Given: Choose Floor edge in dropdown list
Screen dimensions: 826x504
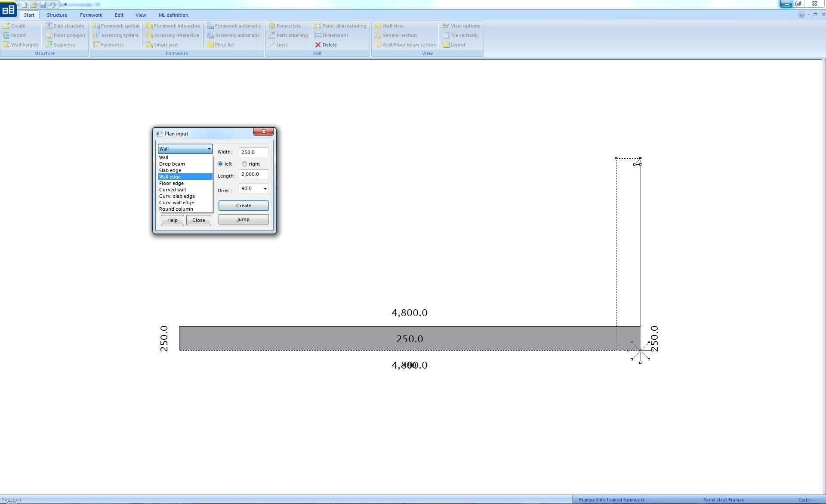Looking at the screenshot, I should (171, 183).
